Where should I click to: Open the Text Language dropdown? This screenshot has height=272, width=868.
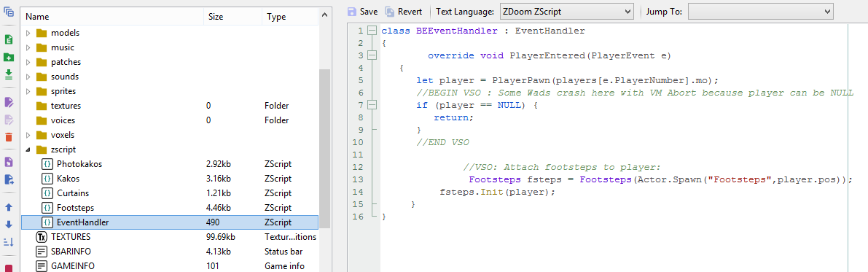[566, 11]
